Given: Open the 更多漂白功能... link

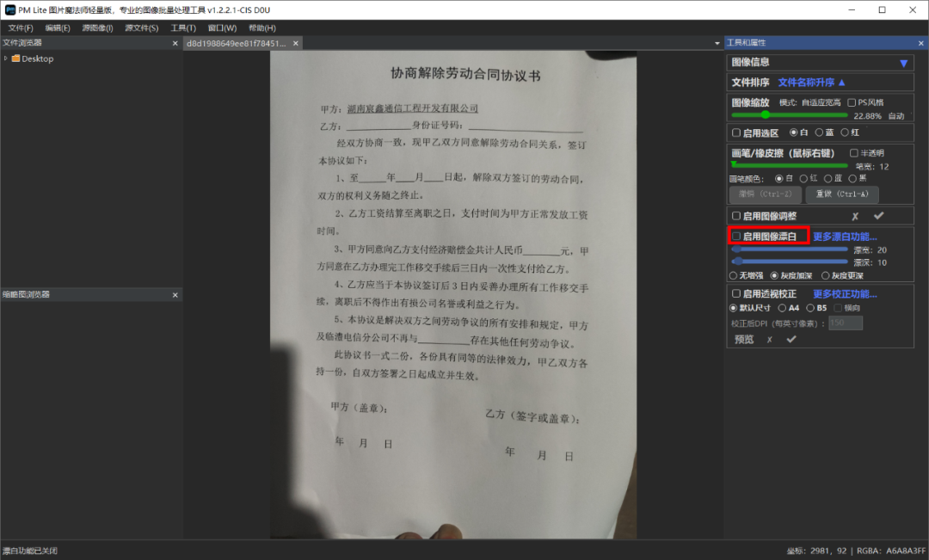Looking at the screenshot, I should (x=845, y=237).
